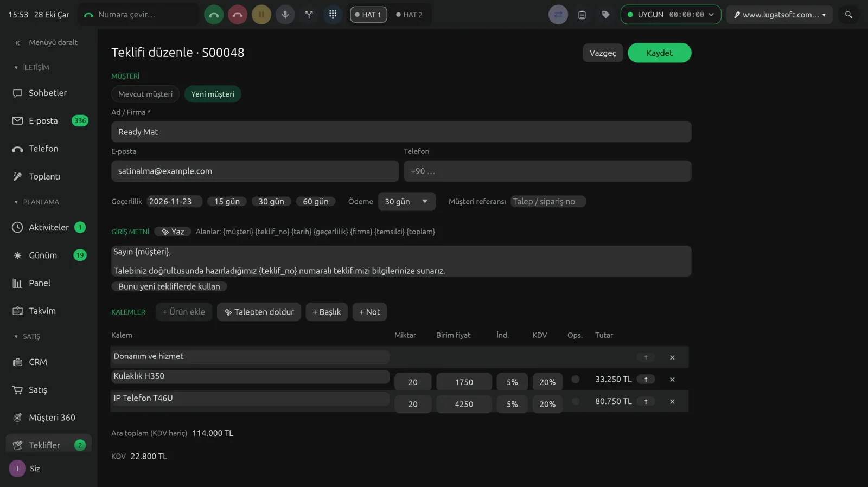The height and width of the screenshot is (487, 868).
Task: Pause the call with the hold icon
Action: pos(261,15)
